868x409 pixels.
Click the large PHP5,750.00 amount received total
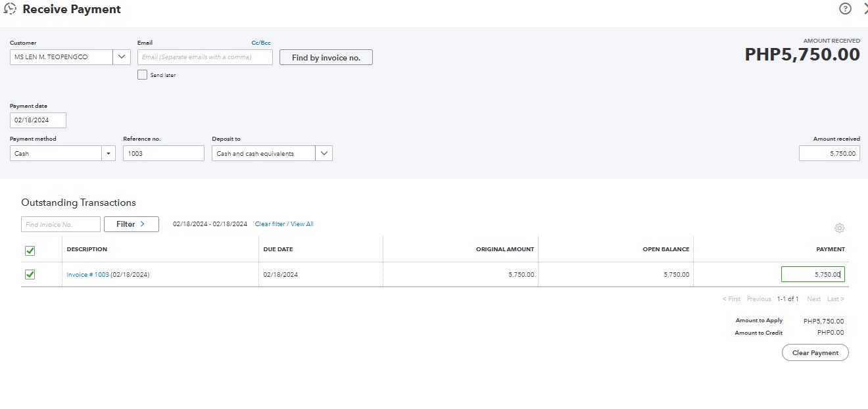coord(802,55)
